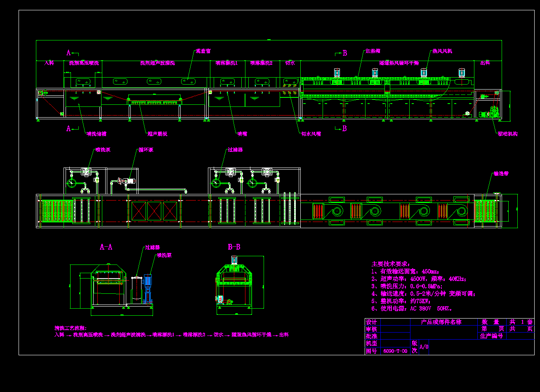540x392 pixels.
Task: Select the '观察窗' callout label
Action: click(x=203, y=51)
